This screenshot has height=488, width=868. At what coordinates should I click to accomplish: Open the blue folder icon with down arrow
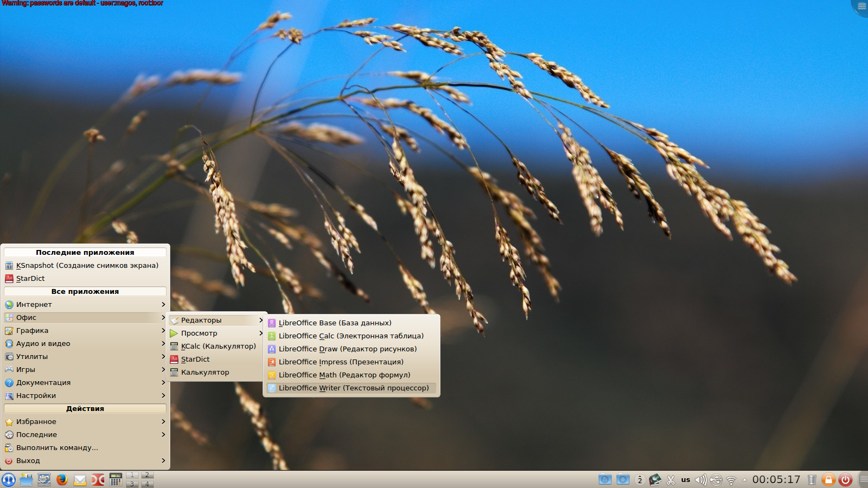(x=623, y=480)
